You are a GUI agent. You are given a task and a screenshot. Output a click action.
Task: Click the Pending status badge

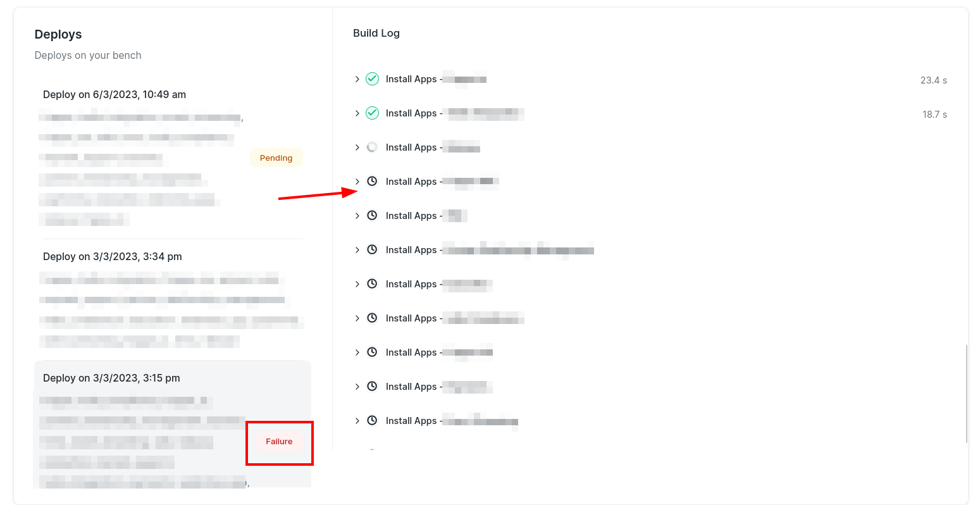[276, 158]
